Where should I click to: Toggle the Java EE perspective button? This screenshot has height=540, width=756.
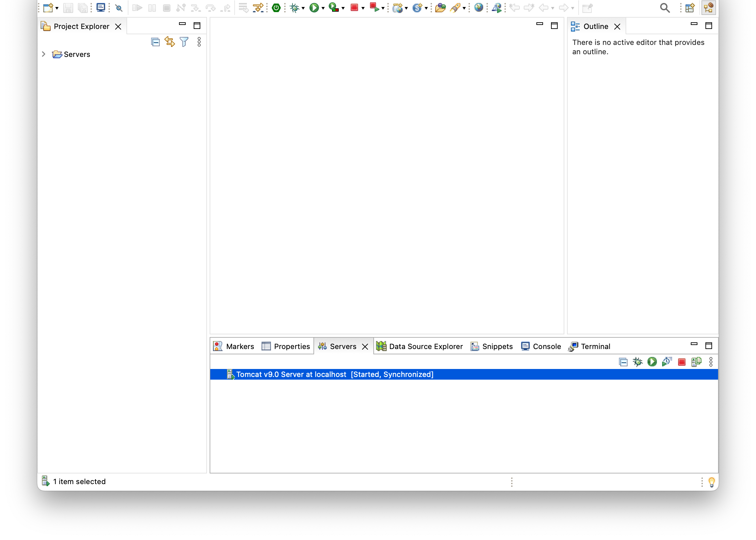click(x=709, y=8)
